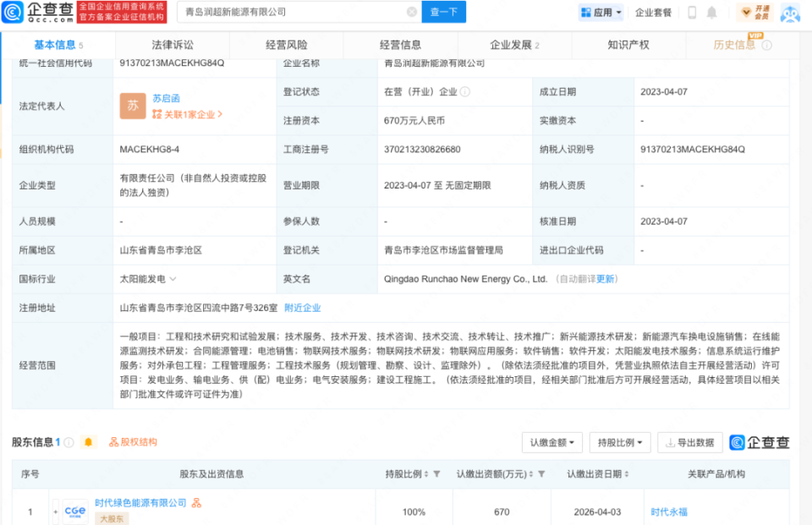Click 开通会员 VIP button
This screenshot has height=525, width=812.
(x=755, y=13)
